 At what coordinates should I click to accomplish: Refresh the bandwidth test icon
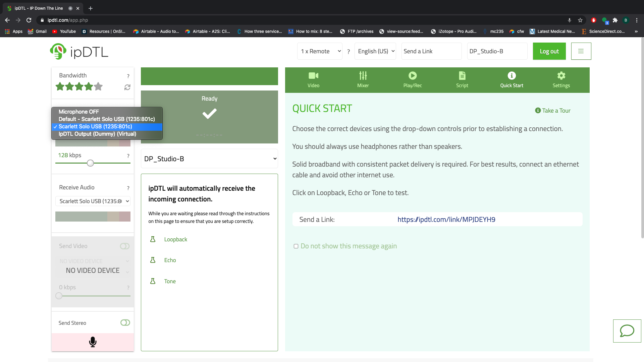[127, 87]
